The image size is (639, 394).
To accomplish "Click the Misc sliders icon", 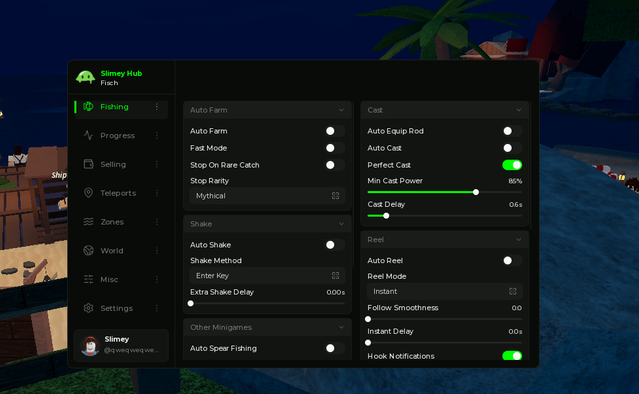I will tap(88, 279).
